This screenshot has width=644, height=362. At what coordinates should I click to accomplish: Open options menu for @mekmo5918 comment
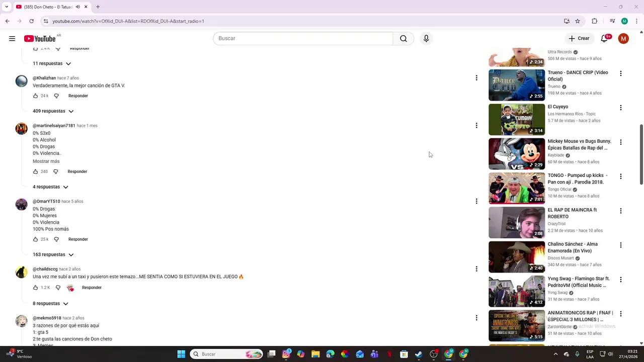(476, 318)
